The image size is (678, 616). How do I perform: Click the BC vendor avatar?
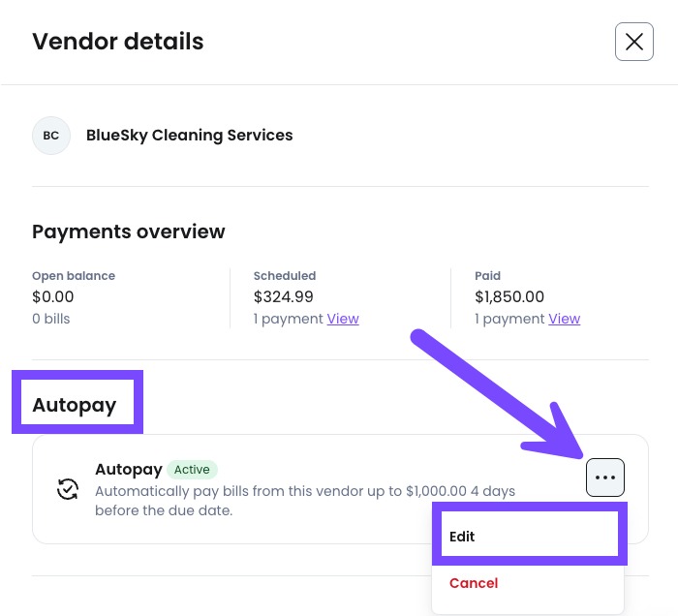tap(51, 136)
